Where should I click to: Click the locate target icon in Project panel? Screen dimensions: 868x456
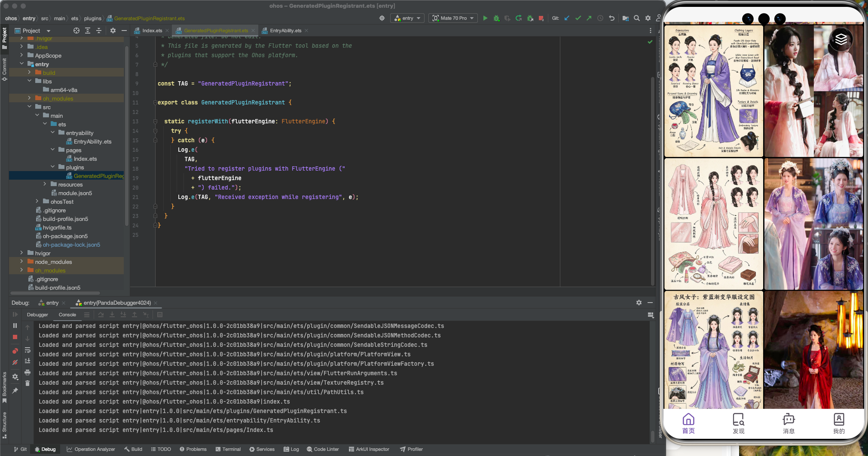[76, 31]
